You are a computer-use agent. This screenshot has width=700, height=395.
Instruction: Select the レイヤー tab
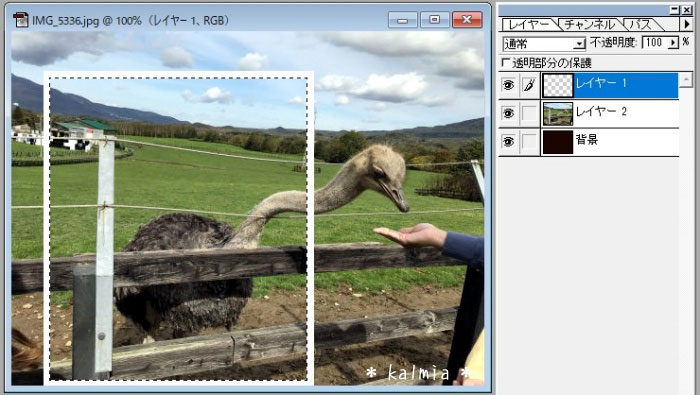(529, 25)
